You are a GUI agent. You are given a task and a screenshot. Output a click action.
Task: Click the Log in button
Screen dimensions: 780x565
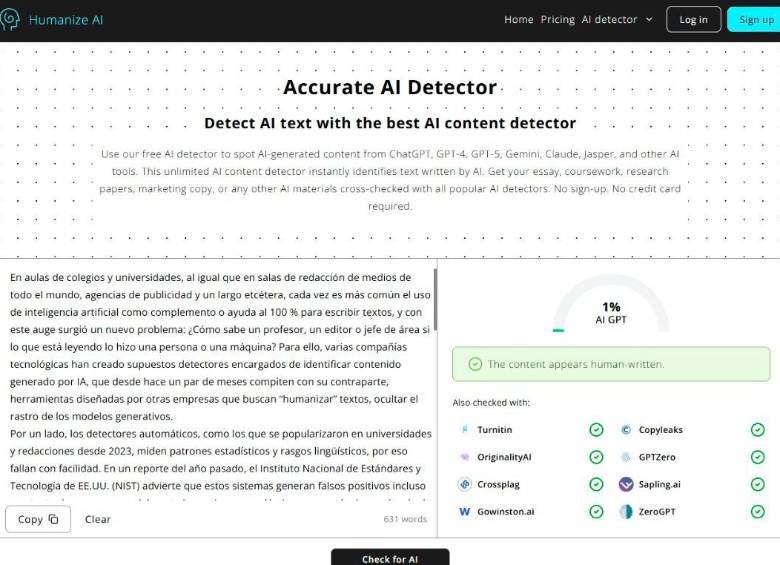click(x=693, y=19)
